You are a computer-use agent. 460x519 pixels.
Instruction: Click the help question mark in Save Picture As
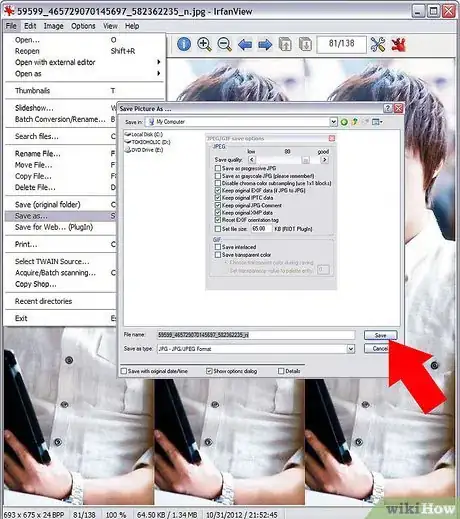pos(388,108)
